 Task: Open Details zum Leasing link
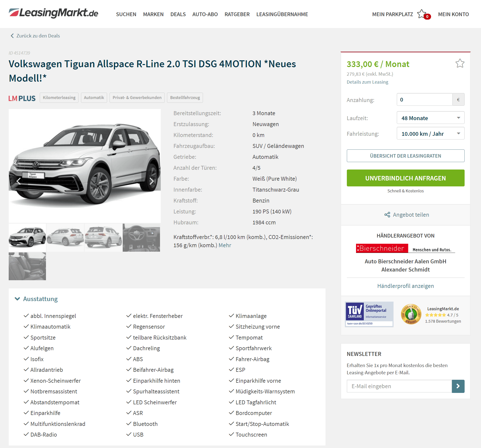[367, 82]
